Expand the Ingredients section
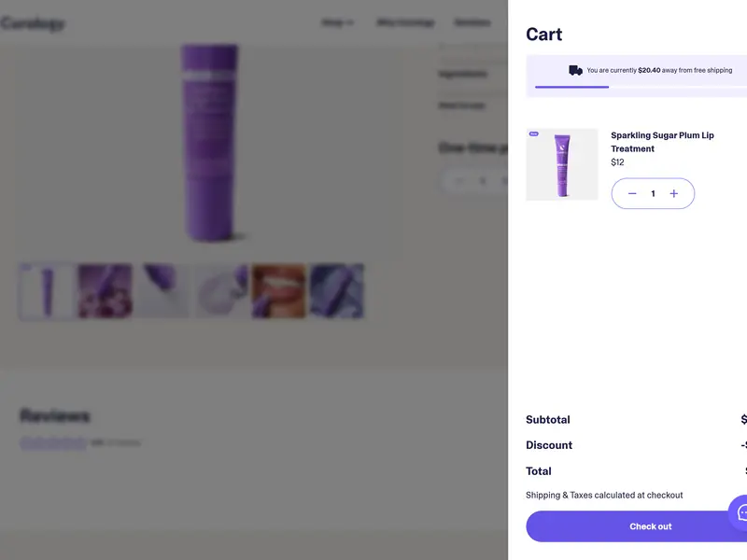Screen dimensions: 747x560 tap(462, 74)
